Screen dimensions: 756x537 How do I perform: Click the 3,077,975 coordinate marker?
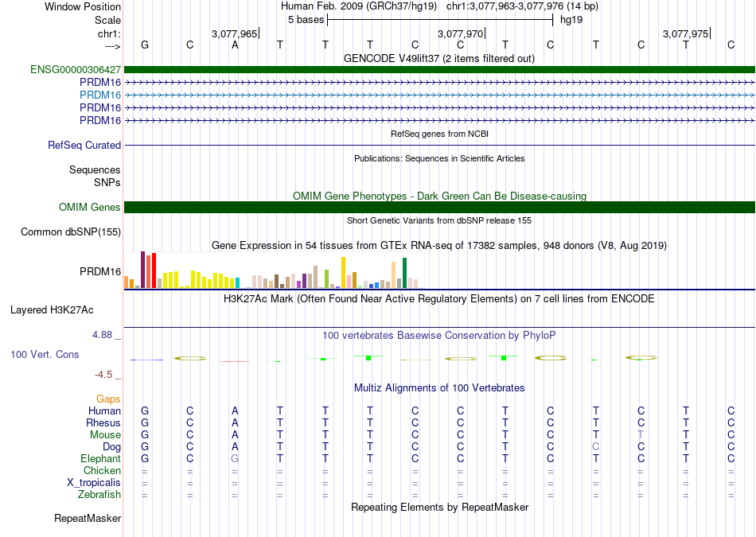[686, 33]
